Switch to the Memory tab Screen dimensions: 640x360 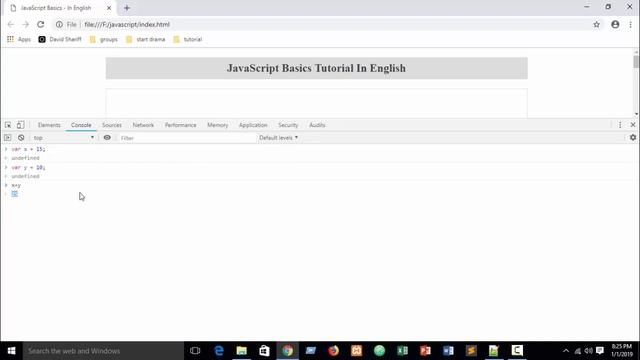tap(218, 125)
